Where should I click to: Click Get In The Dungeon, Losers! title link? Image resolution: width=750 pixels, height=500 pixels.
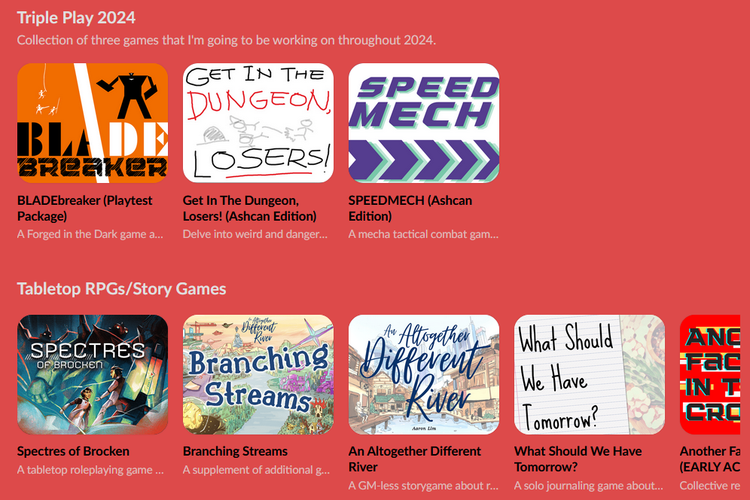(250, 208)
